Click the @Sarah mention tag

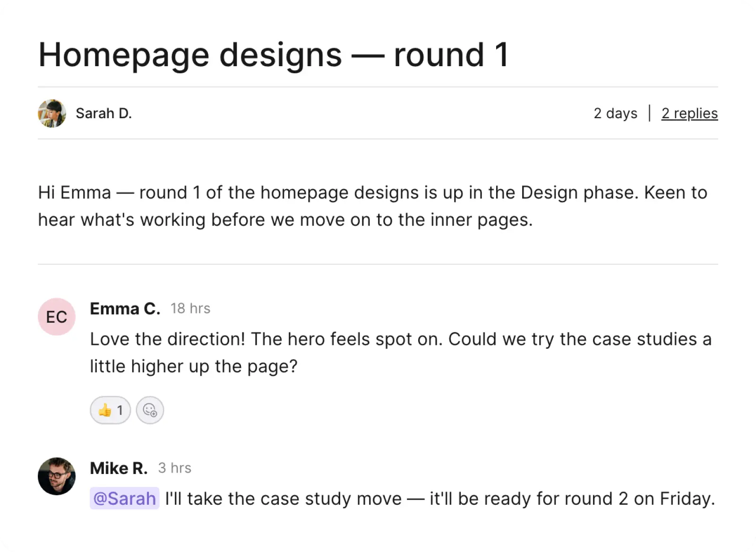click(125, 499)
